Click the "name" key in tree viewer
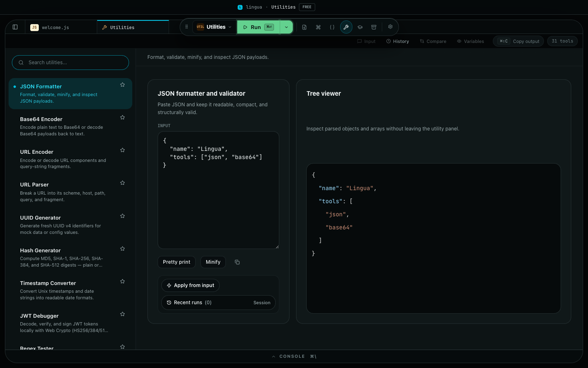Viewport: 588px width, 368px height. [x=329, y=188]
